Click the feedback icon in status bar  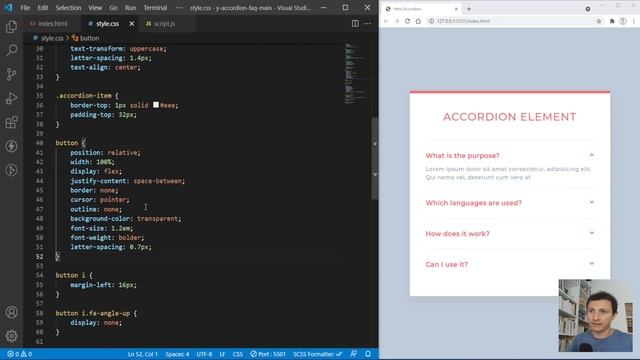pyautogui.click(x=353, y=354)
